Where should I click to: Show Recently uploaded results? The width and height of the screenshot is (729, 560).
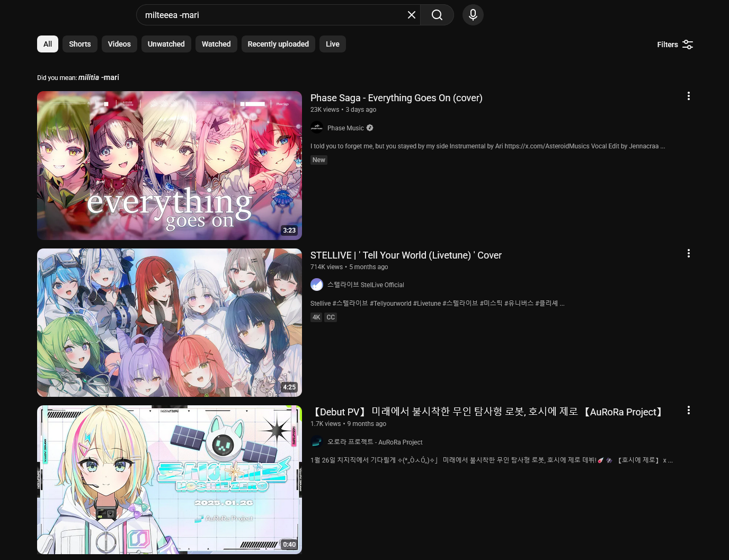(x=278, y=44)
